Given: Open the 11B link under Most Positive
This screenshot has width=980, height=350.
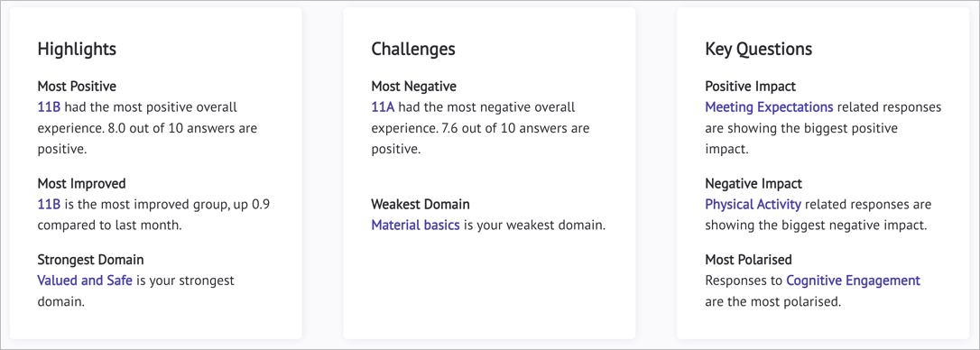Looking at the screenshot, I should [x=49, y=106].
